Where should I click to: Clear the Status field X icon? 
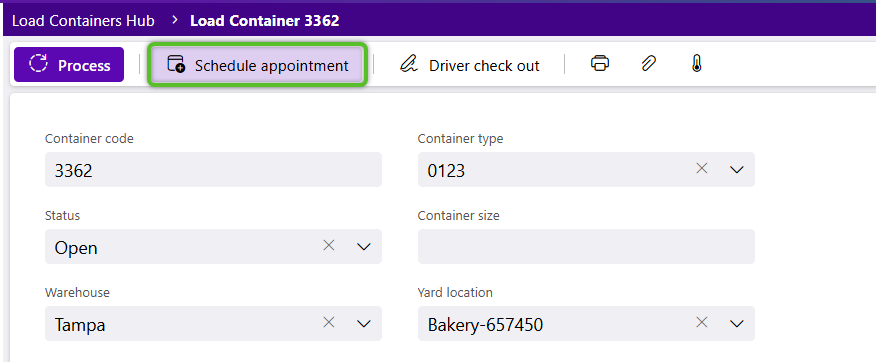coord(329,245)
